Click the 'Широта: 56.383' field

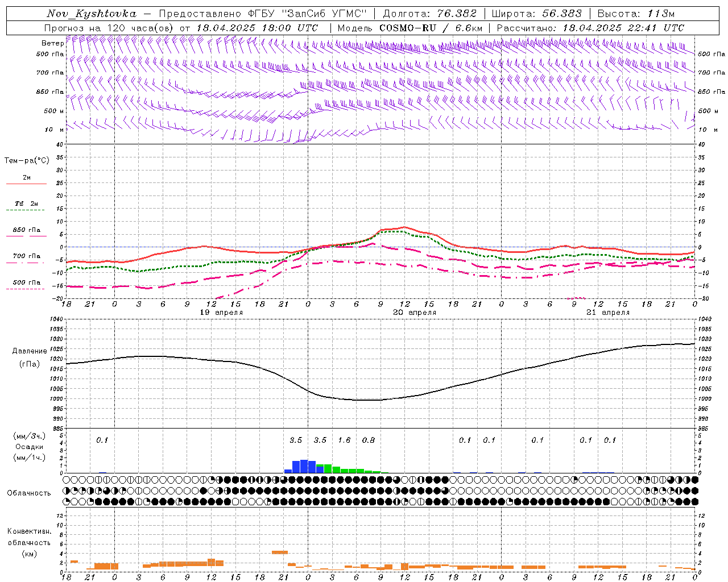coord(536,14)
